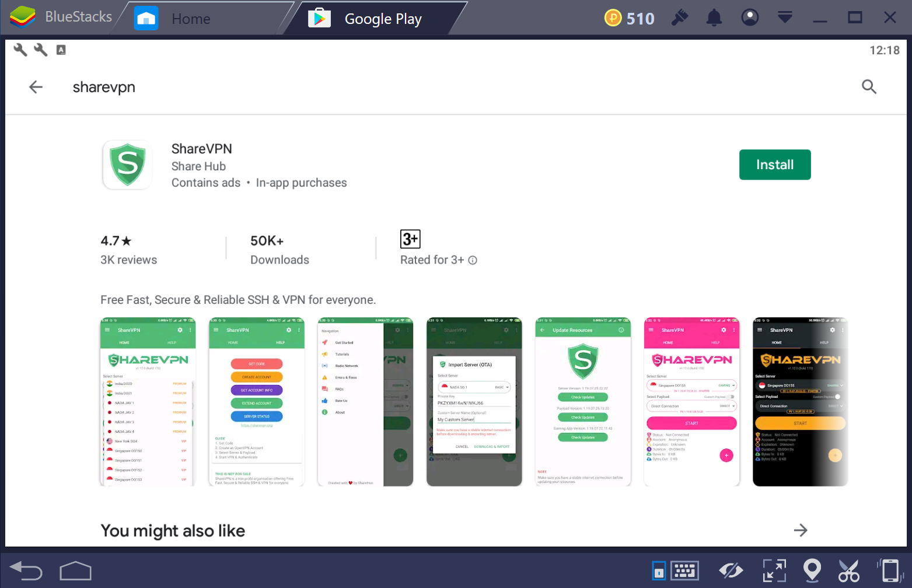The width and height of the screenshot is (912, 588).
Task: Click the In-app purchases label
Action: 301,183
